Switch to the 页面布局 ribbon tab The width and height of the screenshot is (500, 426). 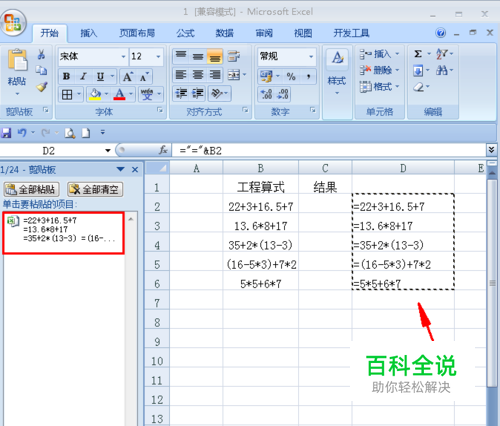pos(137,33)
